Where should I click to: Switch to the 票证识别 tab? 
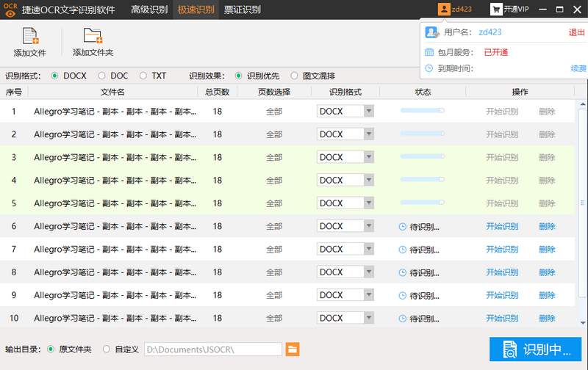243,10
